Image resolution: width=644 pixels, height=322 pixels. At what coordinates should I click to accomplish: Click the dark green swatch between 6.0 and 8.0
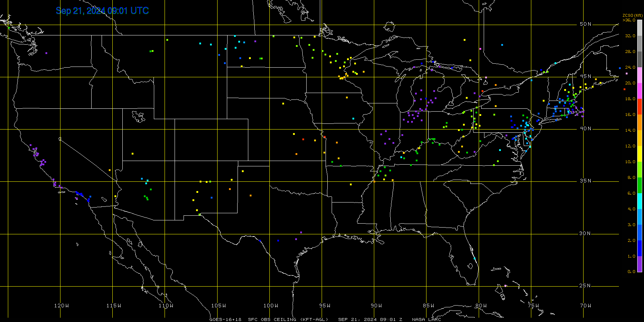(640, 185)
